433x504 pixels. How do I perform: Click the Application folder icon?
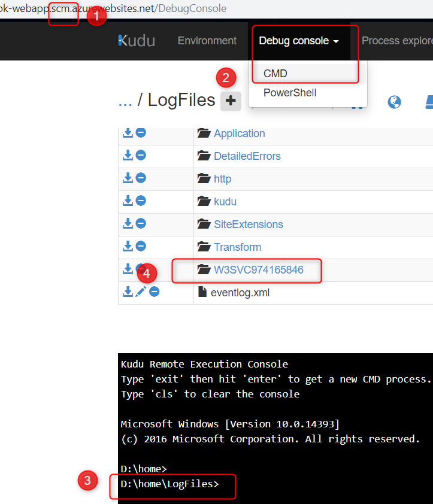pos(204,133)
